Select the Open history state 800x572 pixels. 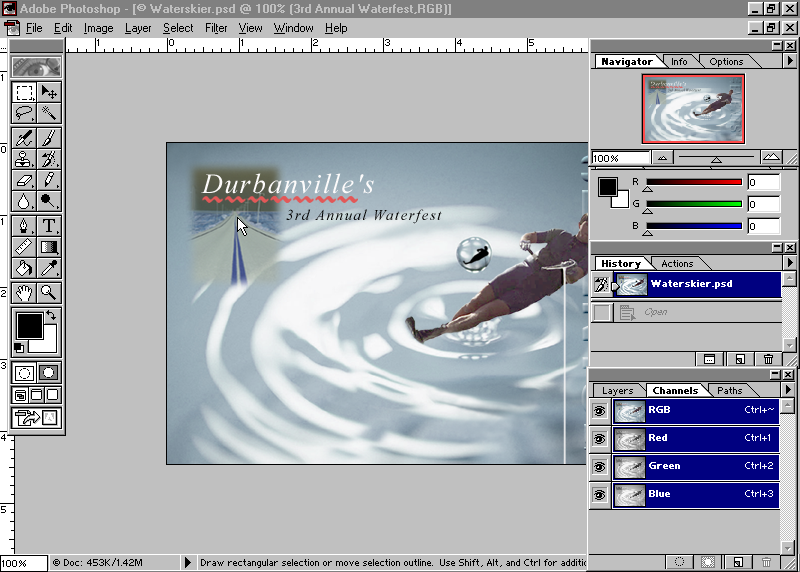[687, 312]
